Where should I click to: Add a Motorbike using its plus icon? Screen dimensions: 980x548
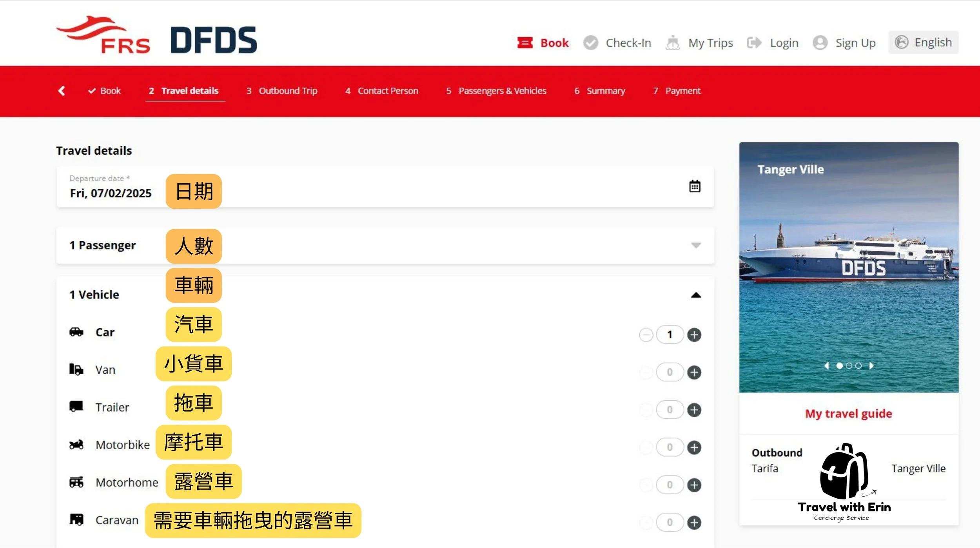coord(694,447)
